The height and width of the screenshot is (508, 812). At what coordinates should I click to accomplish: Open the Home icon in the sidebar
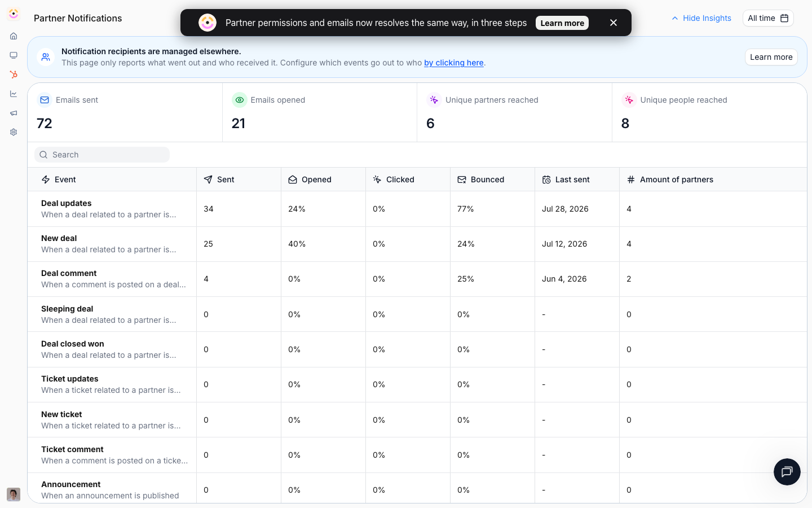pyautogui.click(x=14, y=36)
